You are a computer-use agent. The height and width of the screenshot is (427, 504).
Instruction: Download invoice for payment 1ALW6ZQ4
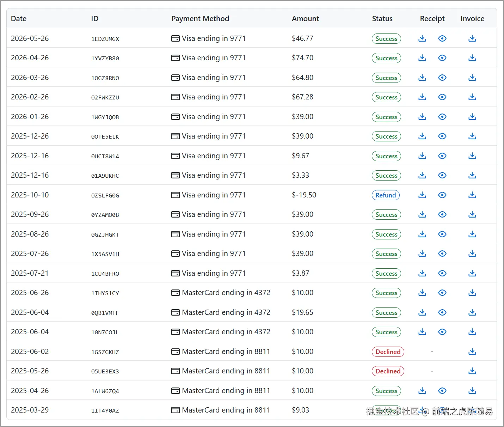472,391
